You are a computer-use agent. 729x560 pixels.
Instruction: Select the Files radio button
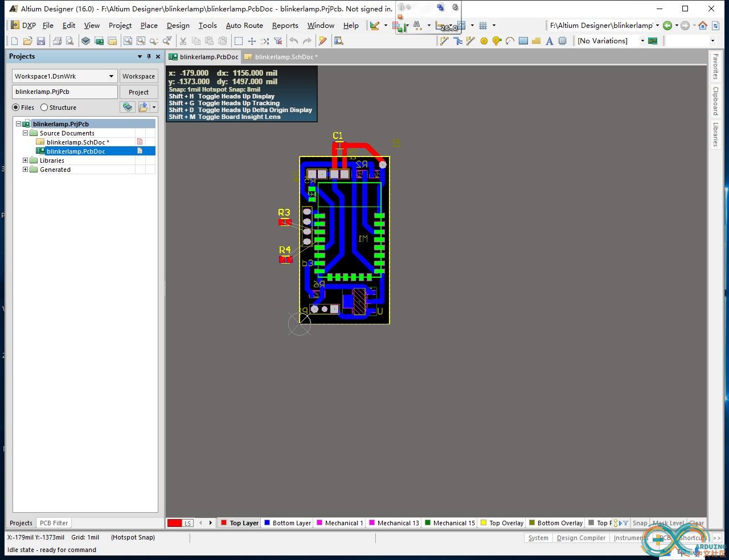[x=16, y=108]
